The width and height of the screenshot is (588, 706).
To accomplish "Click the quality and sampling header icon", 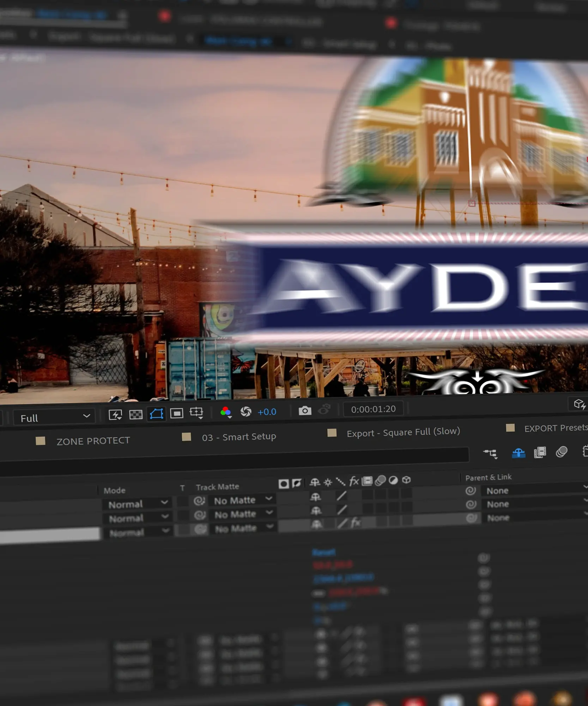I will pos(341,481).
